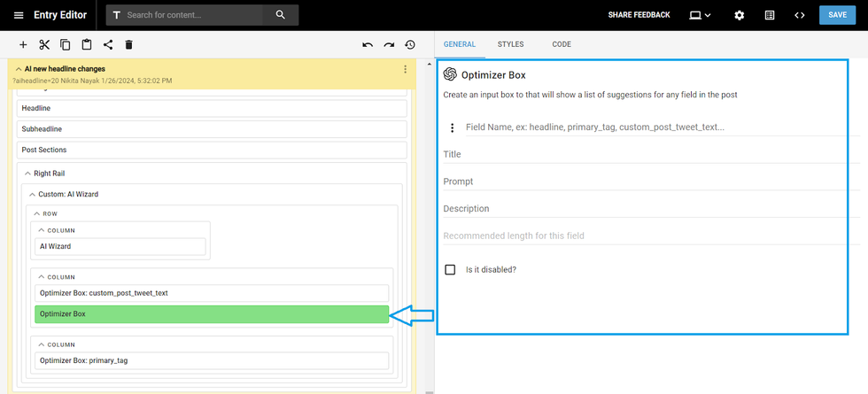Share the selected element
868x394 pixels.
108,45
